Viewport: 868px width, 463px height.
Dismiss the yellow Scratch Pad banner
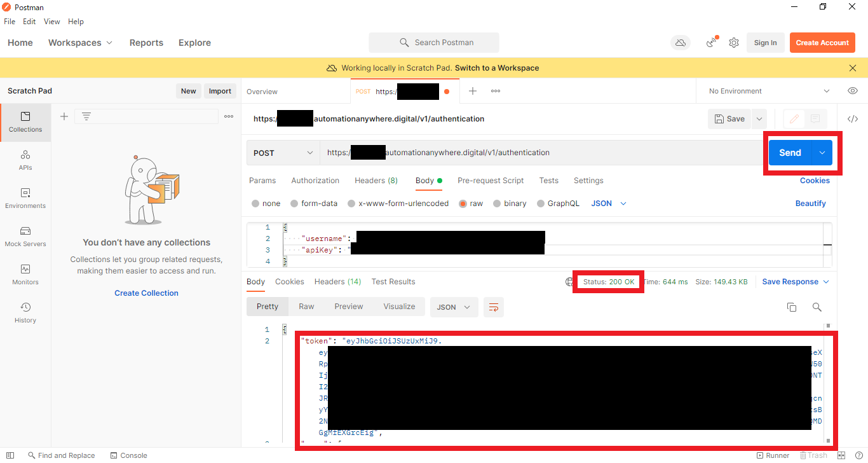pyautogui.click(x=853, y=68)
